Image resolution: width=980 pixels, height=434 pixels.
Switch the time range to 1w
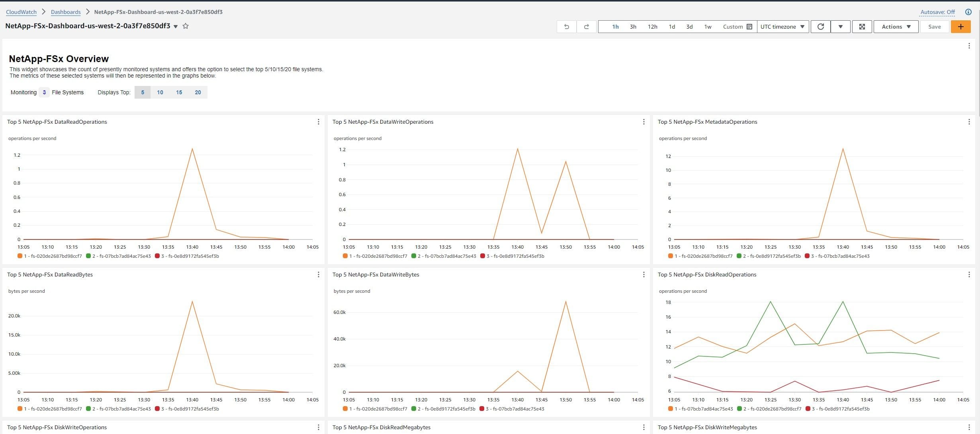tap(708, 27)
